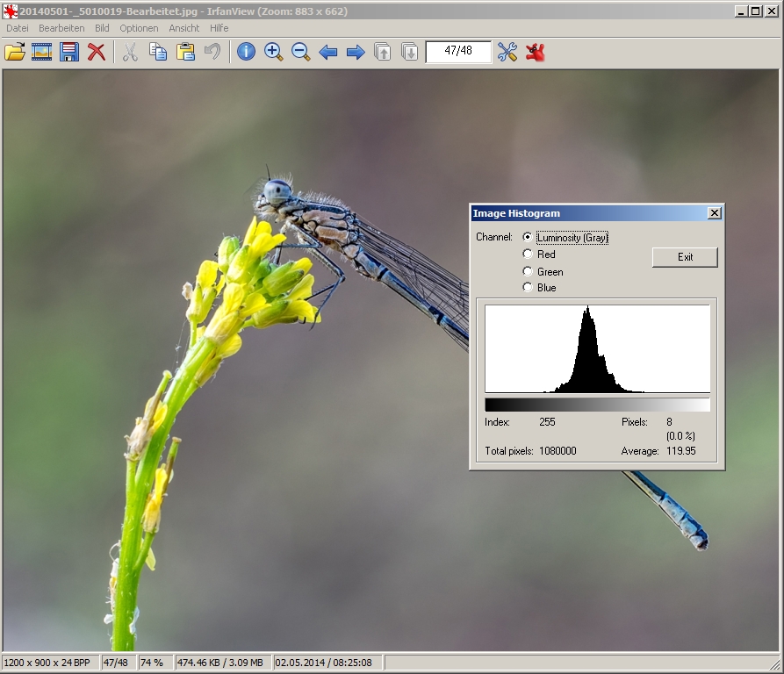Select the Blue channel radio button
The height and width of the screenshot is (674, 784).
click(x=527, y=288)
